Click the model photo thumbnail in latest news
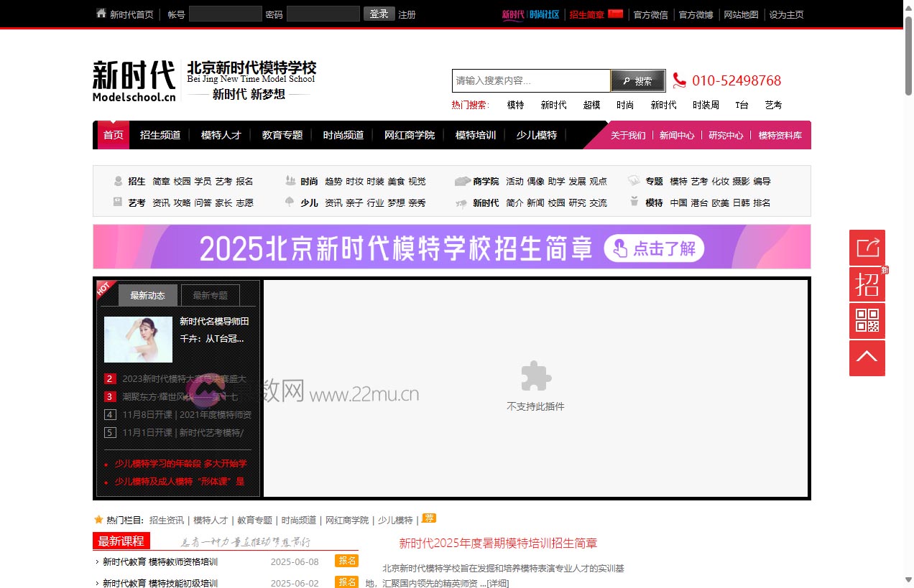This screenshot has width=914, height=588. (x=138, y=339)
